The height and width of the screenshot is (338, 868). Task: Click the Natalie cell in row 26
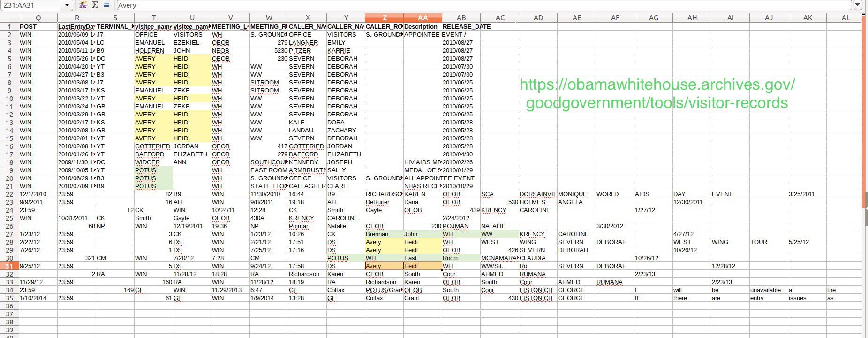point(346,226)
